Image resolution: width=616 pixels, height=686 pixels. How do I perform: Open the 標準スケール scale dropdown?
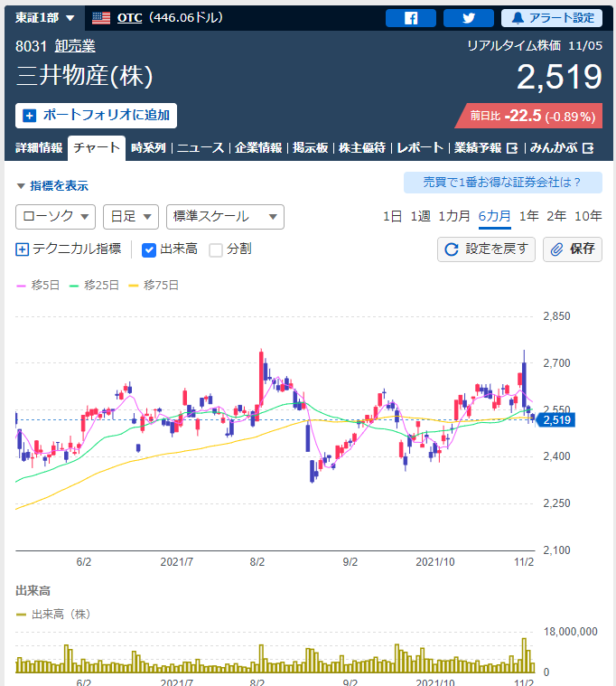pyautogui.click(x=225, y=217)
